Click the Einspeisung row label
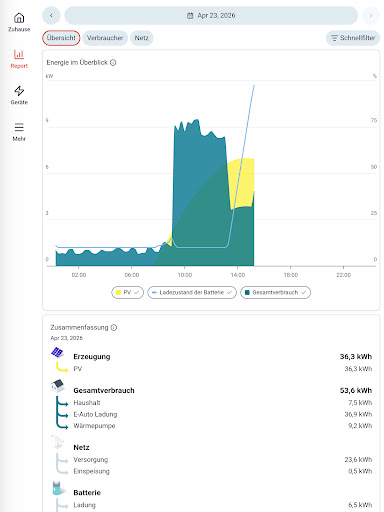Screen dimensions: 384x512 click(91, 471)
